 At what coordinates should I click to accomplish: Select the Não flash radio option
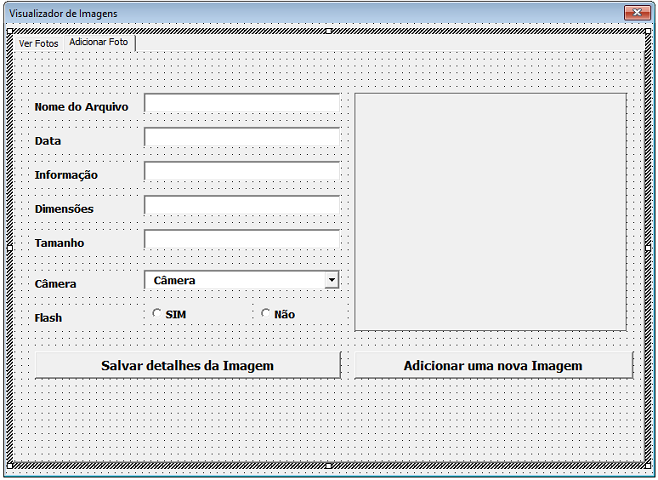point(266,314)
